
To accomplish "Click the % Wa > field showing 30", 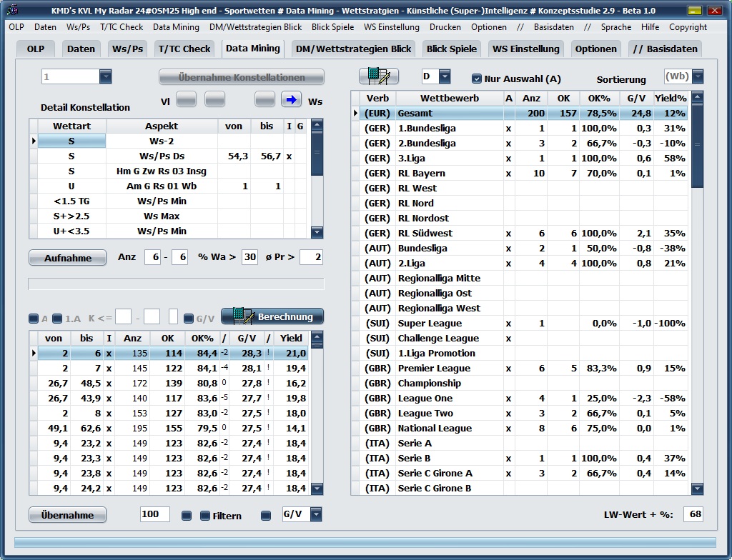I will [x=249, y=257].
